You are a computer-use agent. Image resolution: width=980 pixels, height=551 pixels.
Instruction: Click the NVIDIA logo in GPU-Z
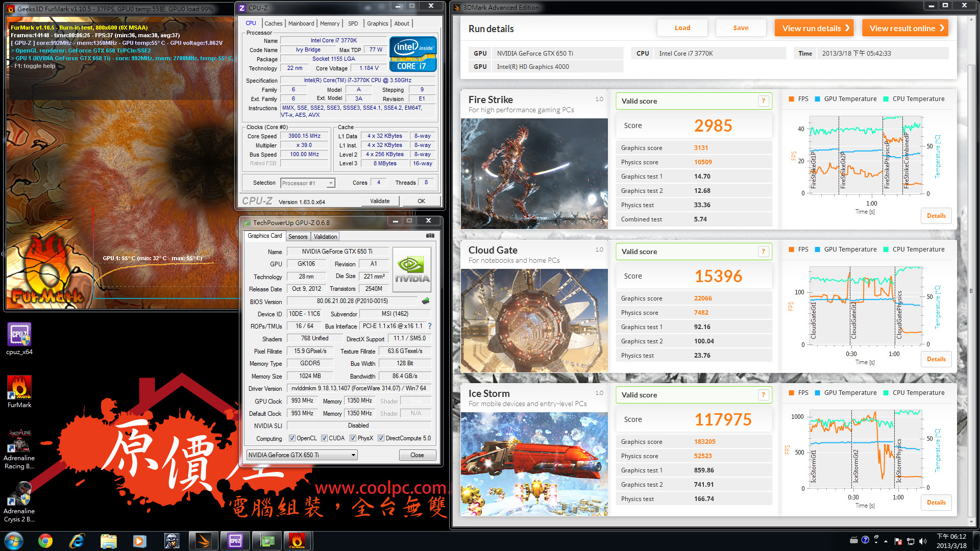point(412,270)
